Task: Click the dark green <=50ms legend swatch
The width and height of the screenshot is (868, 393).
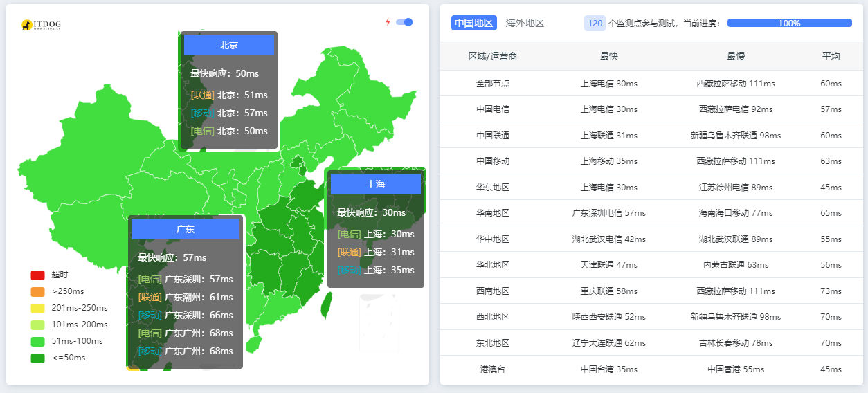Action: tap(38, 358)
